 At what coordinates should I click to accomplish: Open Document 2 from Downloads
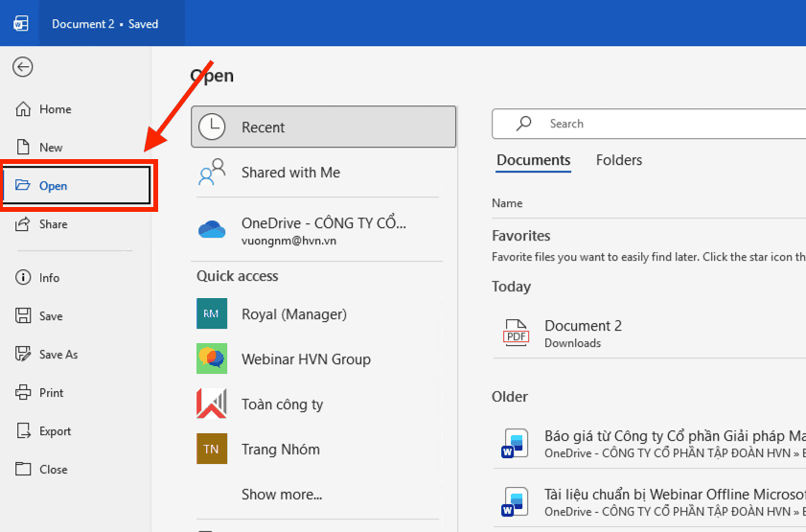[649, 333]
